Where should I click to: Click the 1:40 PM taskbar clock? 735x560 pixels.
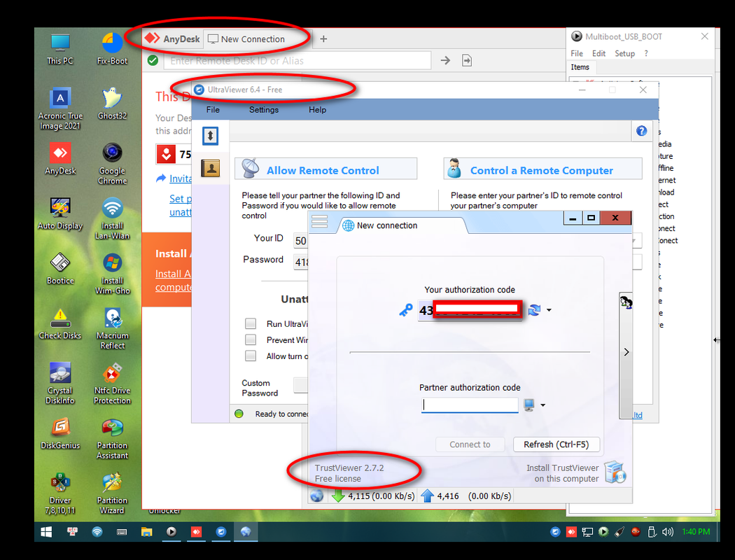point(696,531)
